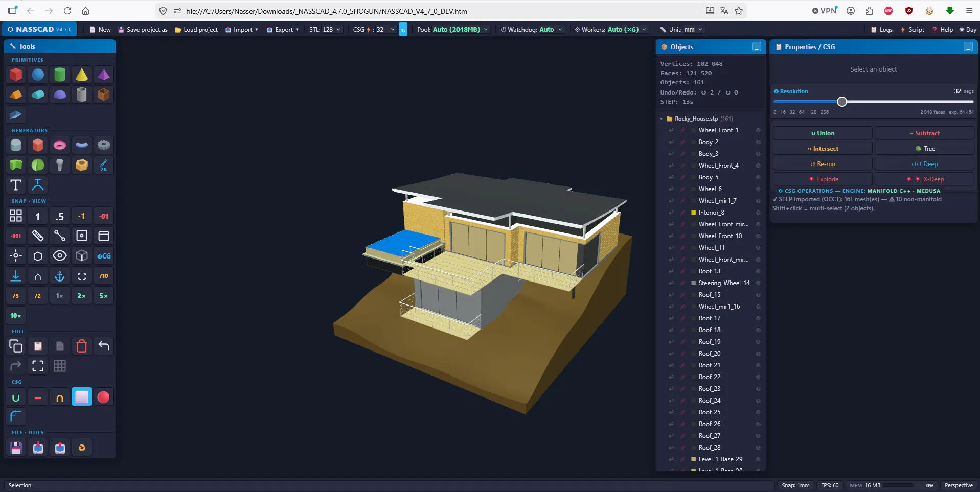The height and width of the screenshot is (492, 980).
Task: Open the Script menu item
Action: click(x=912, y=30)
